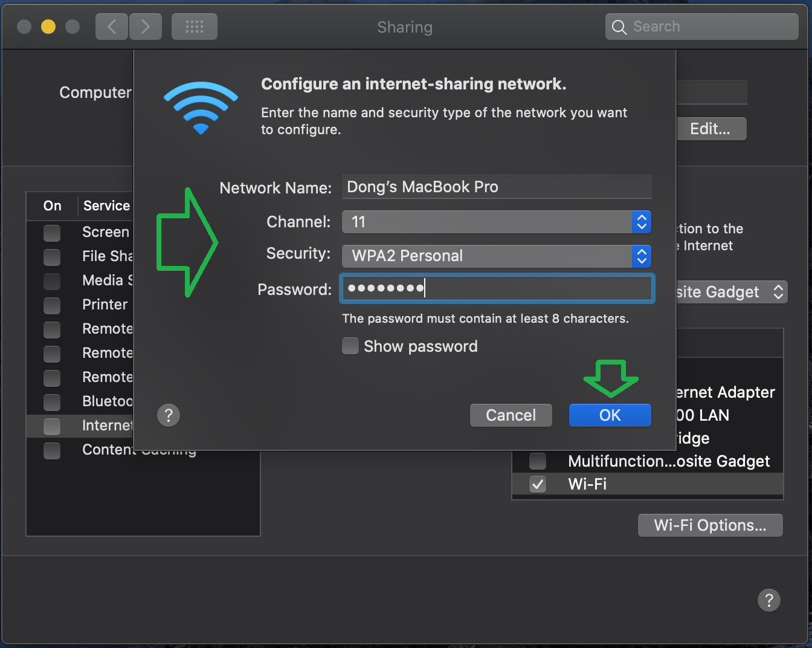This screenshot has width=812, height=648.
Task: Click the Network Name text field
Action: 496,187
